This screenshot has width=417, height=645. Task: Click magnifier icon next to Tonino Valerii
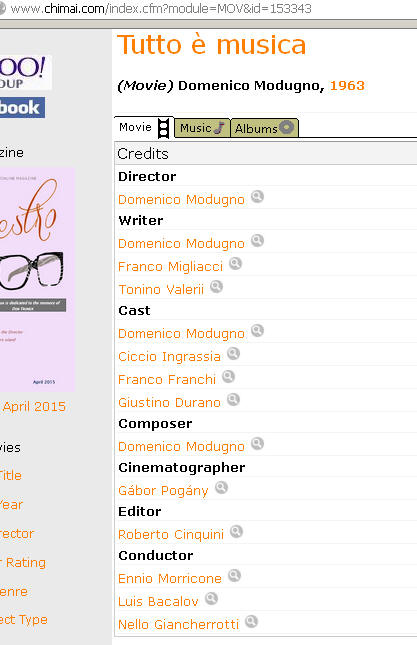pyautogui.click(x=216, y=287)
